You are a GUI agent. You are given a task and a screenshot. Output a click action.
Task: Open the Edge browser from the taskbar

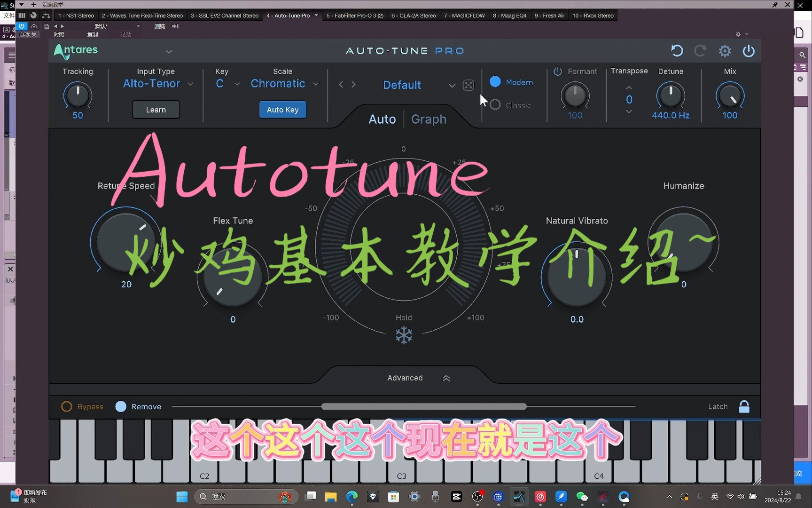[x=351, y=497]
